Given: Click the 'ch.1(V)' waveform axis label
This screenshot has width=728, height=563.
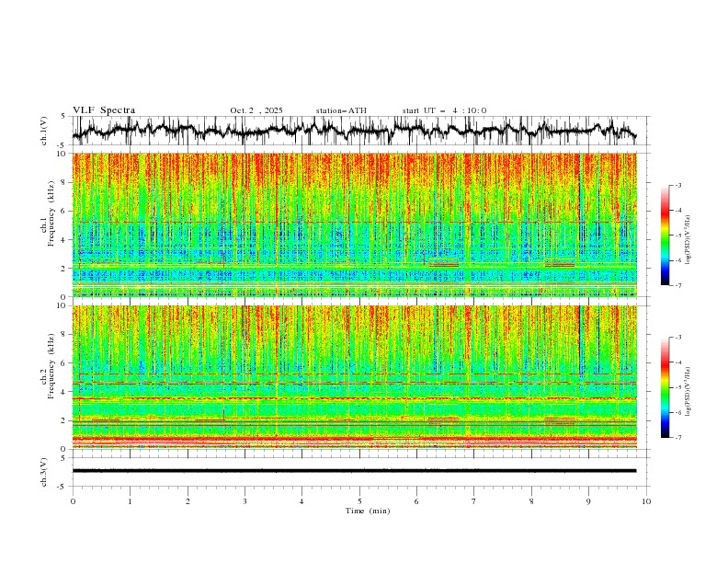Looking at the screenshot, I should pos(44,131).
